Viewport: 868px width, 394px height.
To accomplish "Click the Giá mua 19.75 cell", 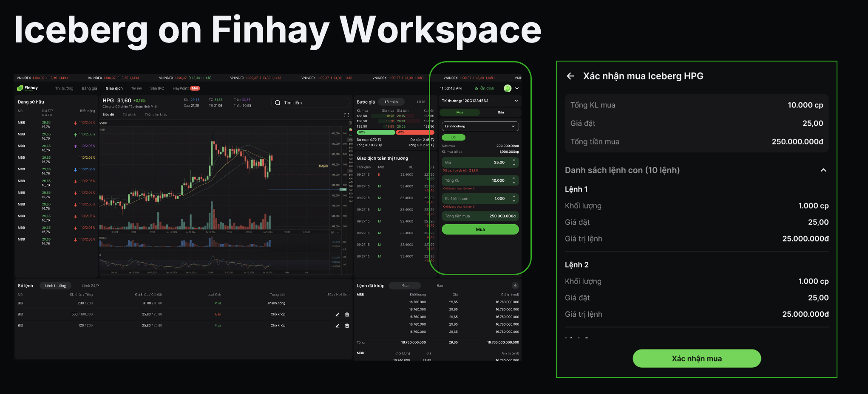I will pos(390,116).
